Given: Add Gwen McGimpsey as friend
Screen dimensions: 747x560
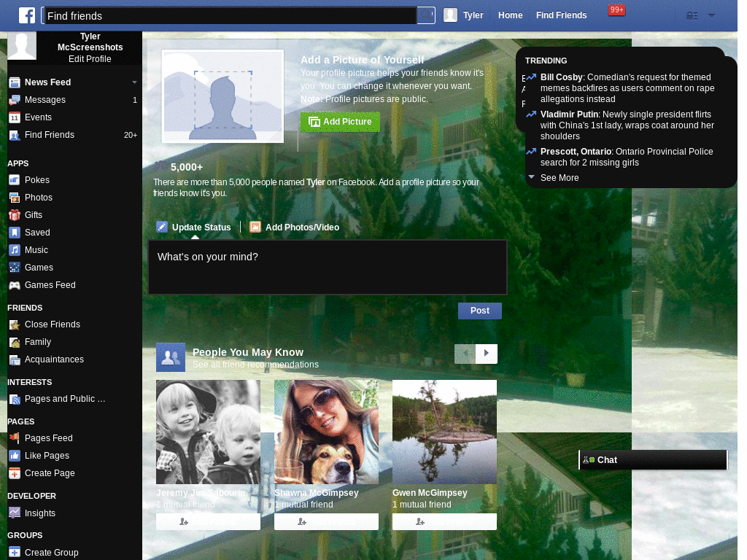Looking at the screenshot, I should [x=444, y=522].
